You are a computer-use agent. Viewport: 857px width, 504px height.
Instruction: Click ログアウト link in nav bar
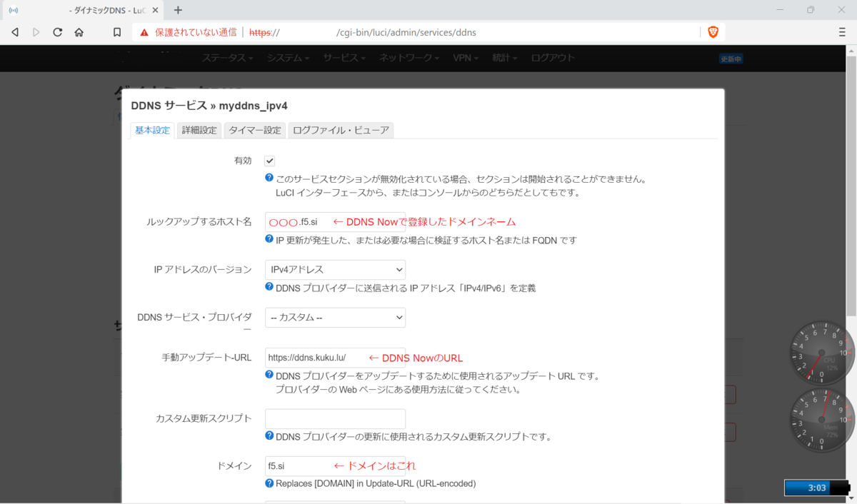pos(553,58)
